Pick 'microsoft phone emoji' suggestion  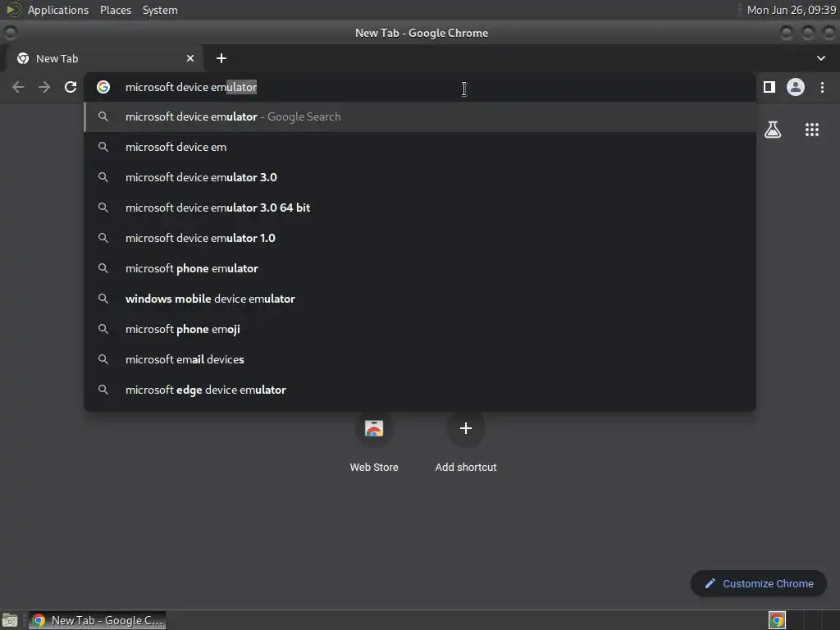pos(420,329)
